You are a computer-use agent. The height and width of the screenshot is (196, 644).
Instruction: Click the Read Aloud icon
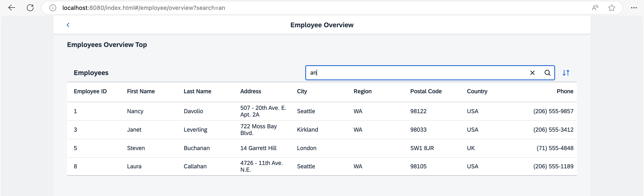[595, 8]
